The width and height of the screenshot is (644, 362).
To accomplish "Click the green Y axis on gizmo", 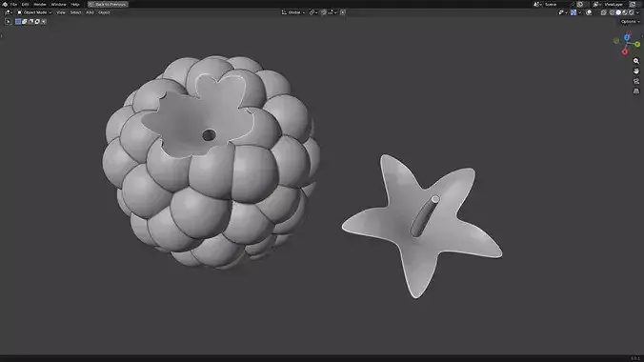I will 637,44.
